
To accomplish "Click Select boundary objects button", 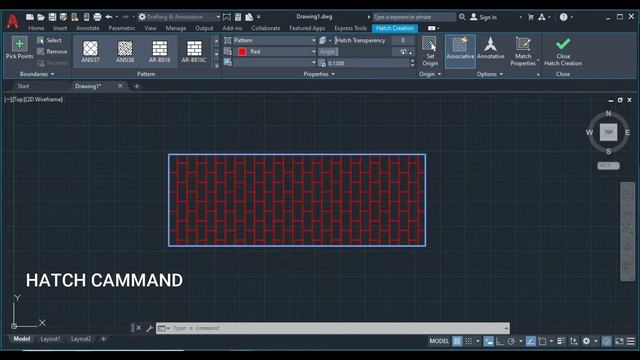I will [49, 40].
